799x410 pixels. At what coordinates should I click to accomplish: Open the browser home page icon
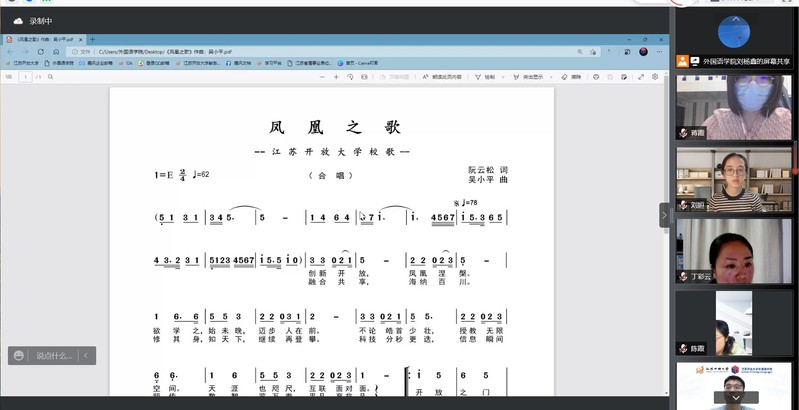(56, 51)
